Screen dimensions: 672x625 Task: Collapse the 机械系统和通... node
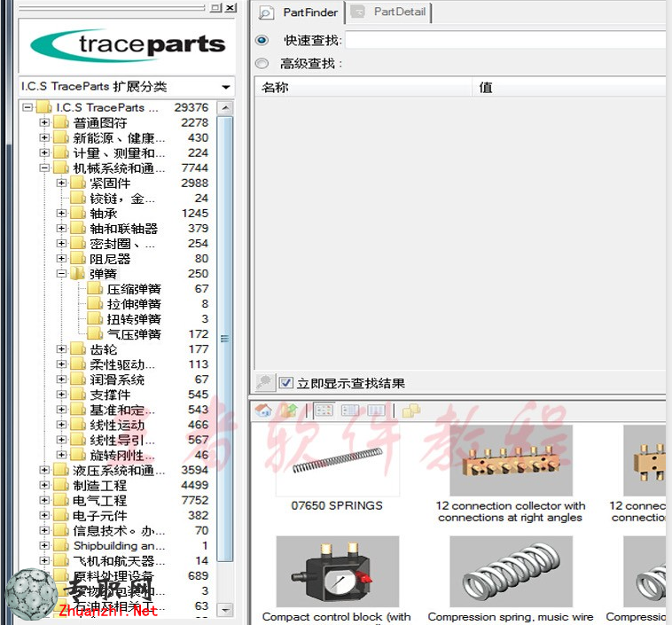click(44, 168)
